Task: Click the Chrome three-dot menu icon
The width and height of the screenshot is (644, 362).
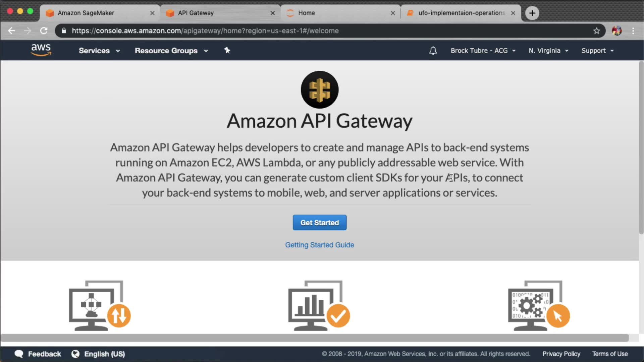Action: [x=633, y=31]
